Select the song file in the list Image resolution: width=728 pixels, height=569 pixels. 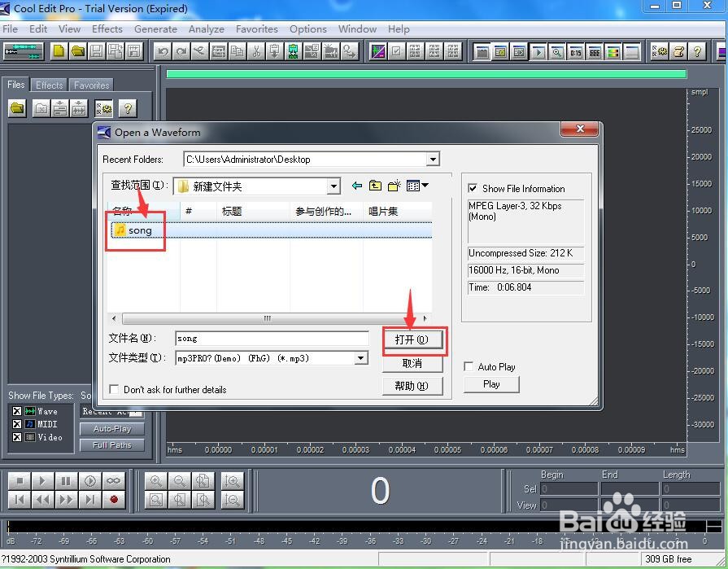[x=271, y=230]
